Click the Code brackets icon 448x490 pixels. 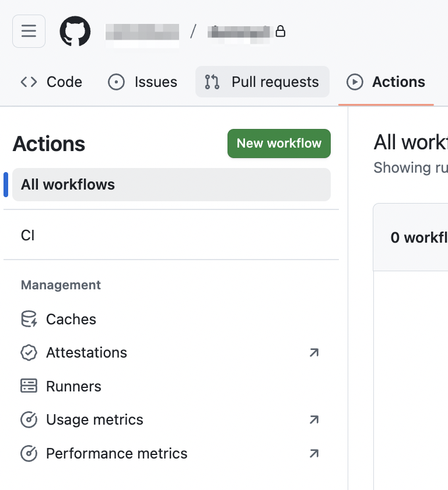pyautogui.click(x=29, y=82)
